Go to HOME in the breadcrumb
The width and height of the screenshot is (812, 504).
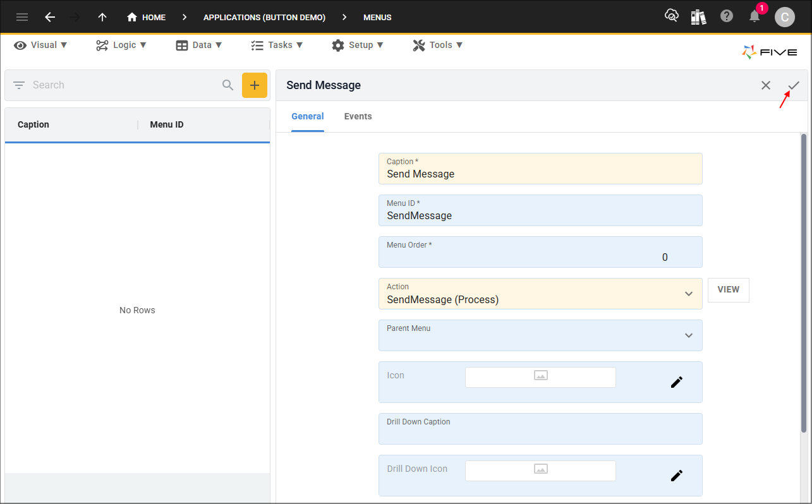pos(146,17)
